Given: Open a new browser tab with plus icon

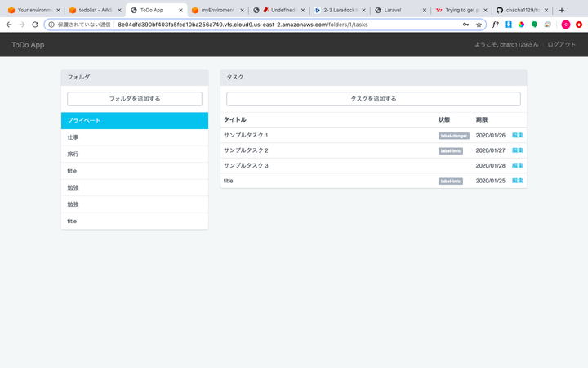Looking at the screenshot, I should [562, 10].
